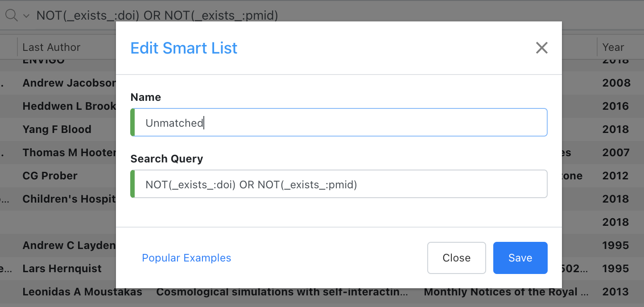The width and height of the screenshot is (644, 307).
Task: Click Save to store the smart list
Action: pos(520,257)
